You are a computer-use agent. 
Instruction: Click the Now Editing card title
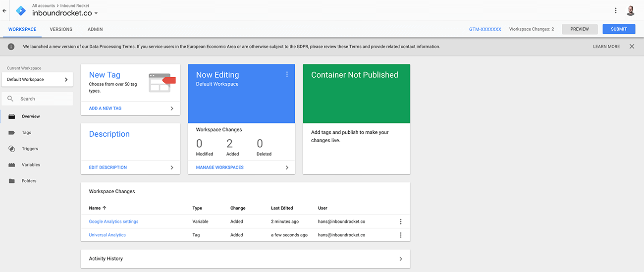point(217,75)
